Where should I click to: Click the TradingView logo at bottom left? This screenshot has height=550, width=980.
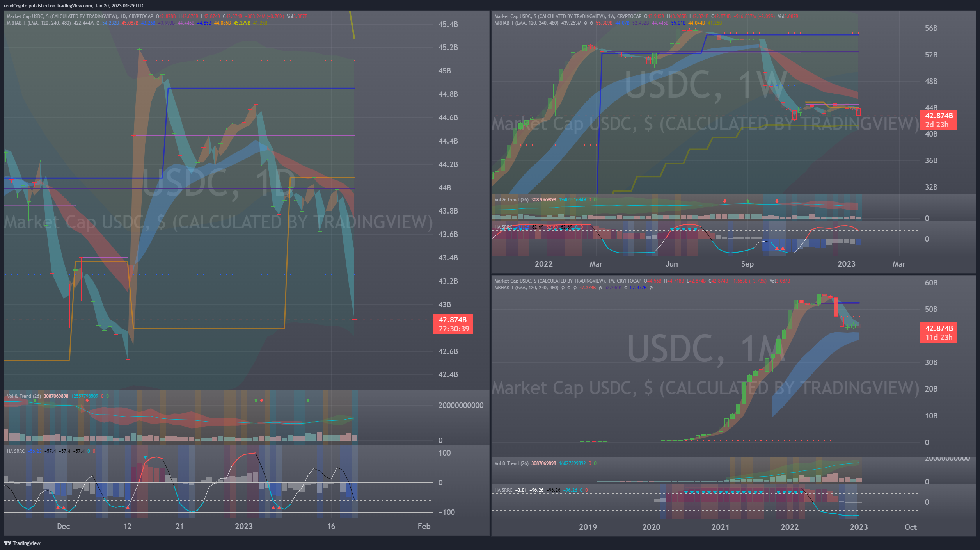tap(22, 543)
